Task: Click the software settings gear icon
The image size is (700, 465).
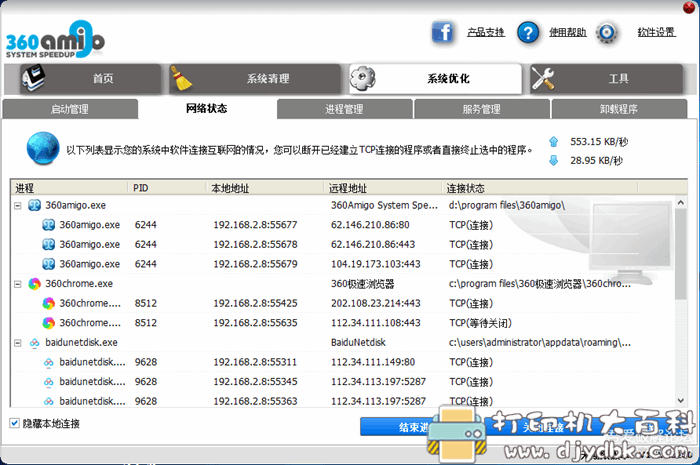Action: [607, 33]
